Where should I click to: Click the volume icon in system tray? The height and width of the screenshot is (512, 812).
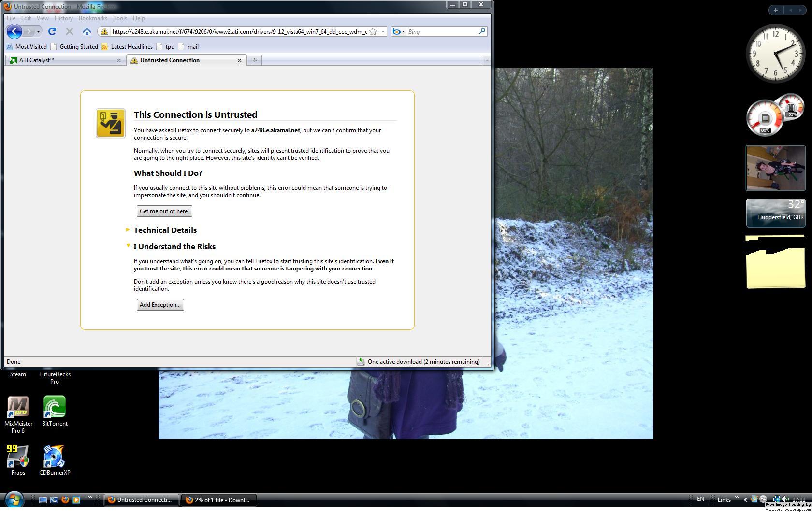pyautogui.click(x=785, y=499)
